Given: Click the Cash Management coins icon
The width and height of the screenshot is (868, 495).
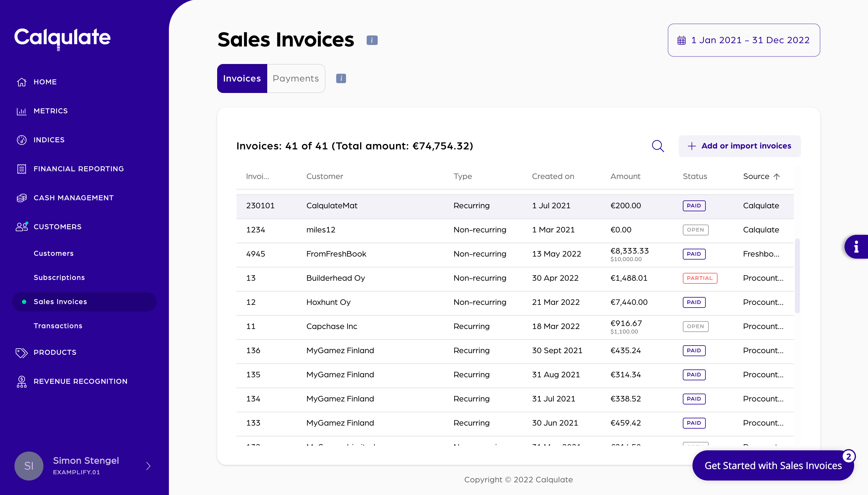Looking at the screenshot, I should 21,198.
